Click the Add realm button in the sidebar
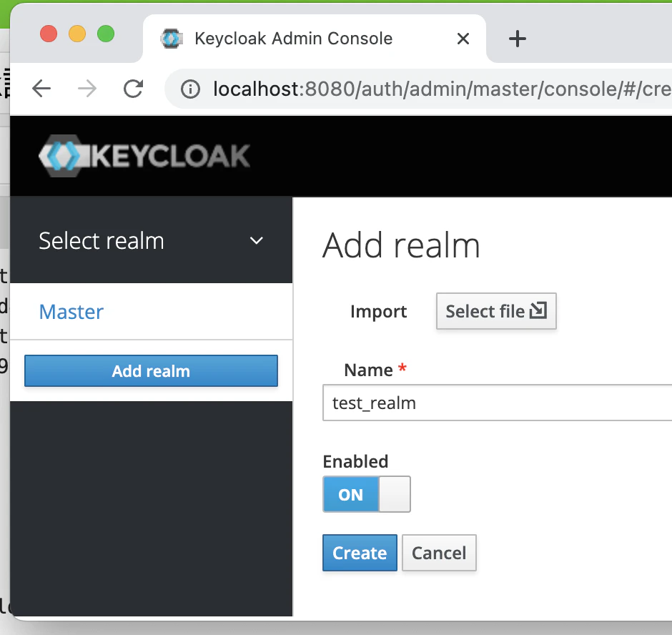672x635 pixels. (x=151, y=371)
